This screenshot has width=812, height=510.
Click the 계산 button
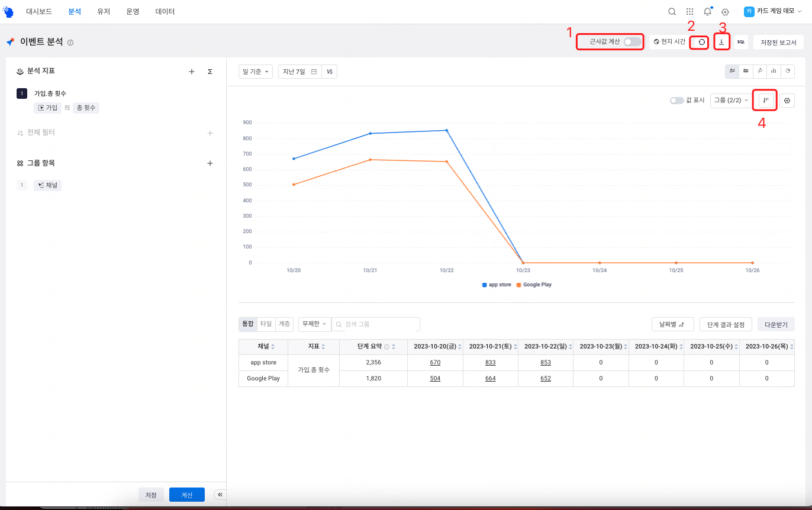pos(186,495)
